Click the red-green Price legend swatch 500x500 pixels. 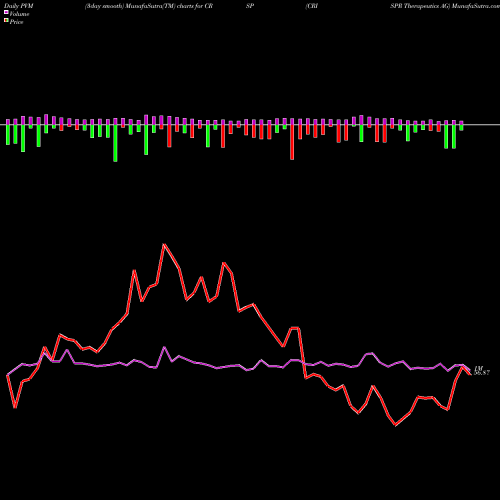(6, 21)
